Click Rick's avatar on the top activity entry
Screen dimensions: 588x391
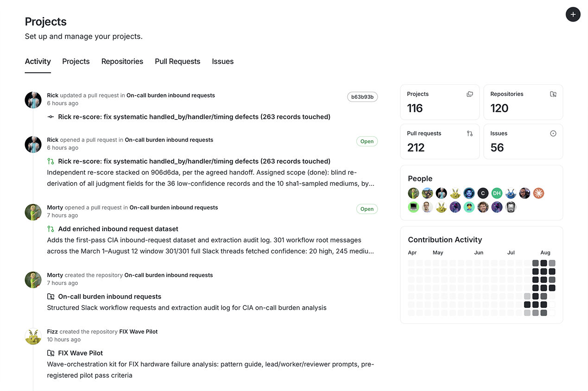point(33,100)
